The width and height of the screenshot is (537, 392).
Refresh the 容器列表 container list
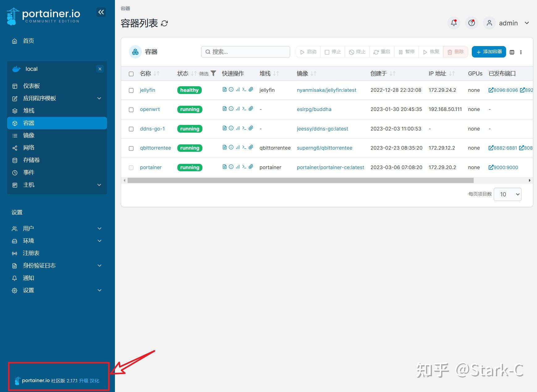click(x=165, y=23)
